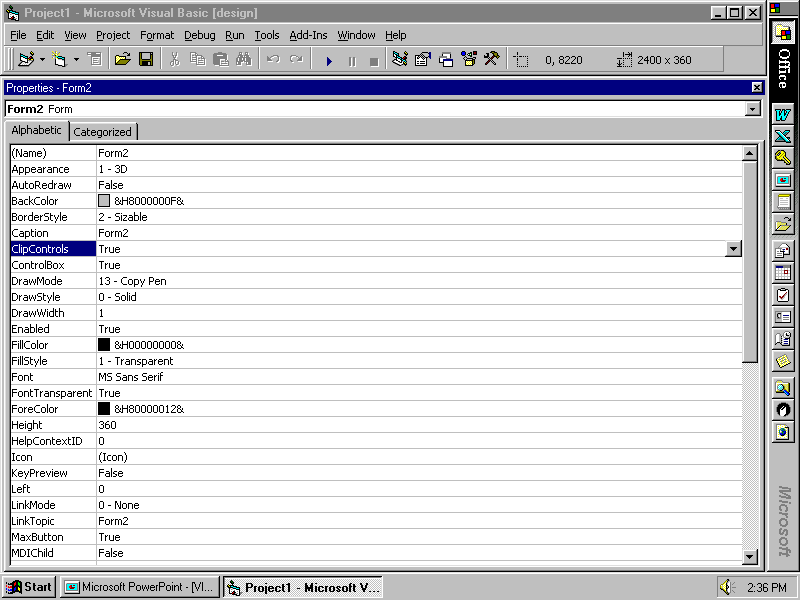Switch to the Categorized tab
The image size is (800, 600).
(x=103, y=132)
